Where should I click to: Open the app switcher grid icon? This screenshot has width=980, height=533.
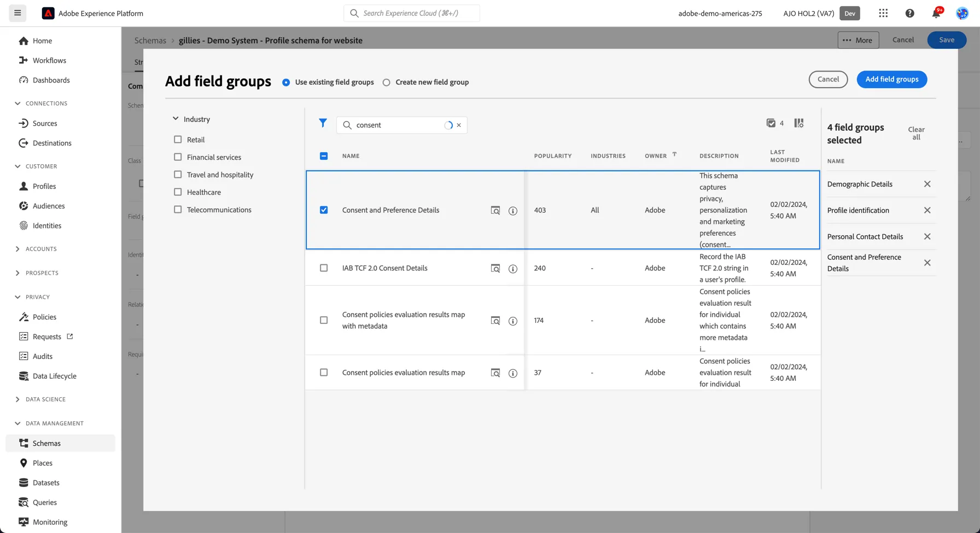click(x=883, y=13)
